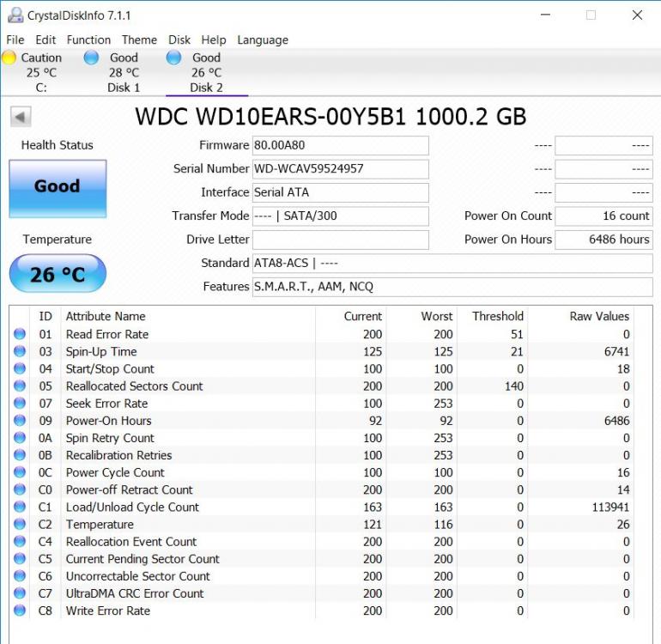Click the Write Error Rate attribute name
661x644 pixels.
coord(108,611)
